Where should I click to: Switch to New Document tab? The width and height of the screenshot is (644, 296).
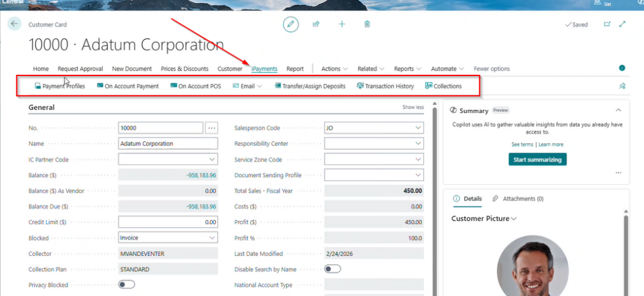point(132,69)
